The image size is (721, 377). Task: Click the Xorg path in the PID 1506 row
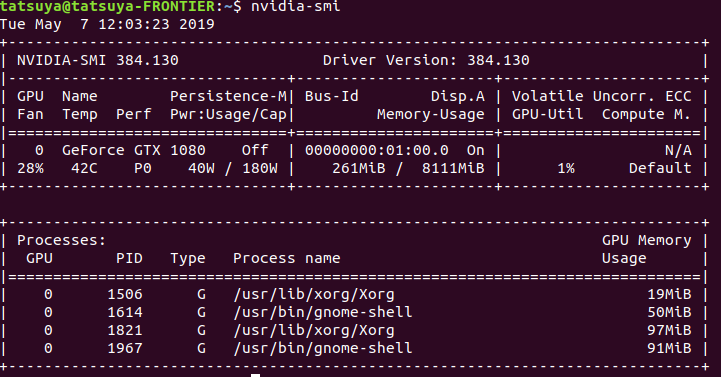tap(314, 294)
